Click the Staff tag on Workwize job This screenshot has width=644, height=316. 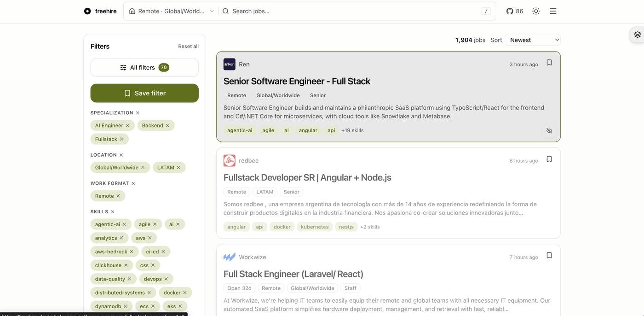click(x=351, y=288)
